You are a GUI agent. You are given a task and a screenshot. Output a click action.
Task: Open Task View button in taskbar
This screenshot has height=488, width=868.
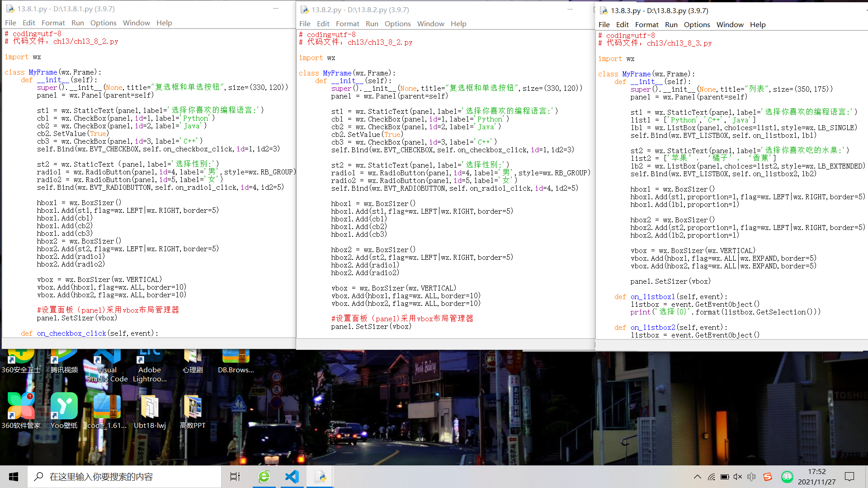pyautogui.click(x=235, y=477)
